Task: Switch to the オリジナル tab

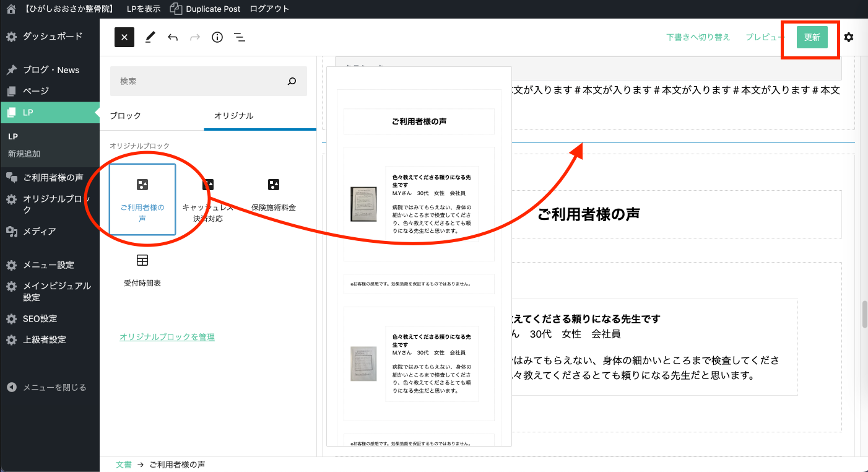Action: [233, 116]
